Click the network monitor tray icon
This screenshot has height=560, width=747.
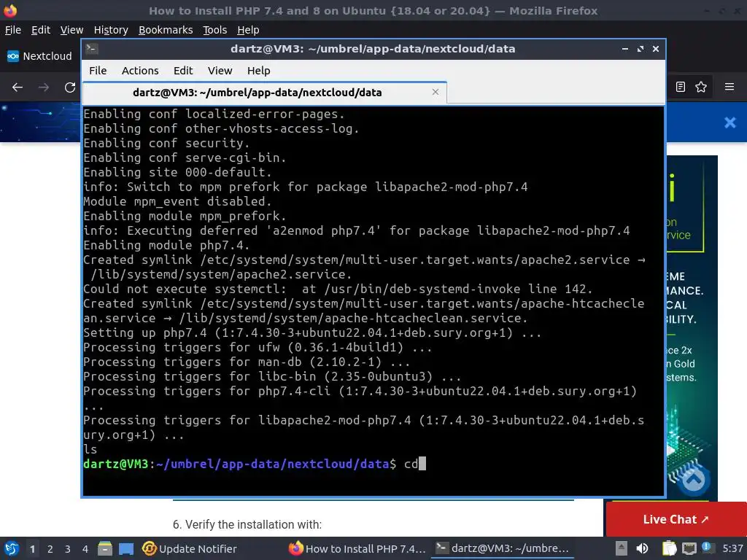689,548
